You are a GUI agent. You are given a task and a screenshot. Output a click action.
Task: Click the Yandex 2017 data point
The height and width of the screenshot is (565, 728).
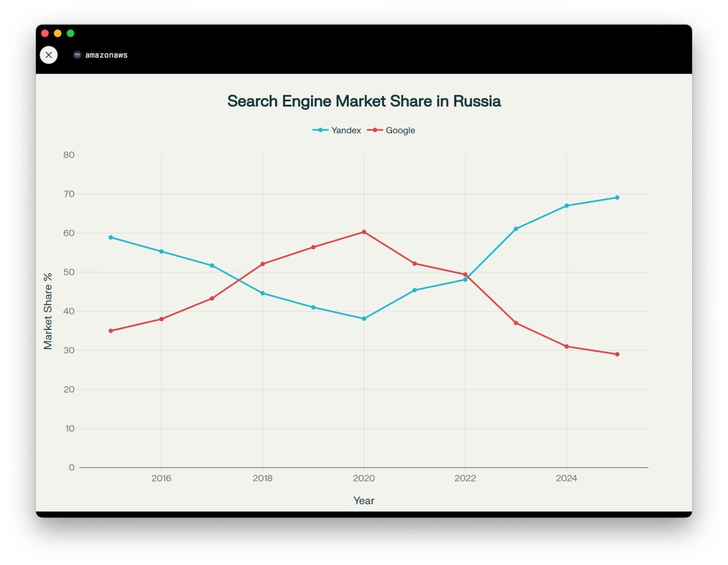212,265
